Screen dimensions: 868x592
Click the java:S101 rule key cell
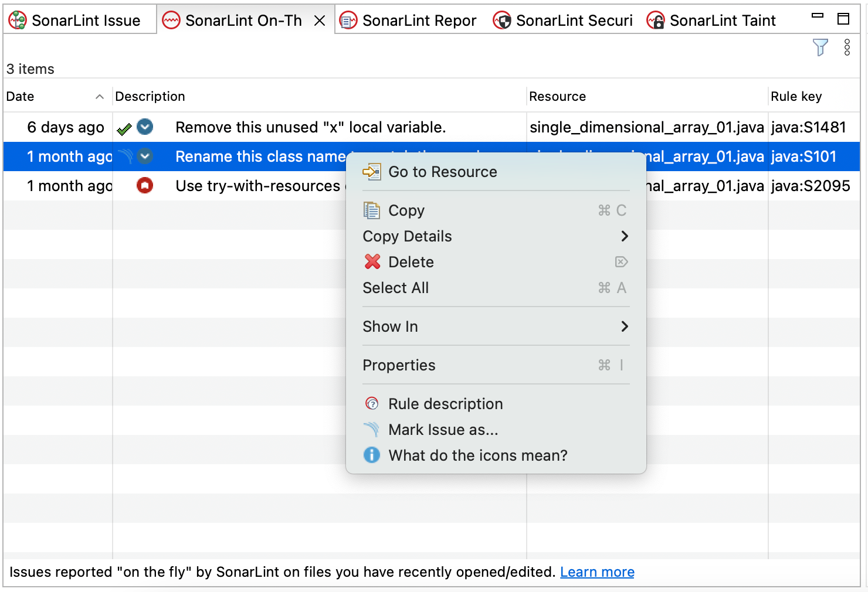click(x=803, y=156)
